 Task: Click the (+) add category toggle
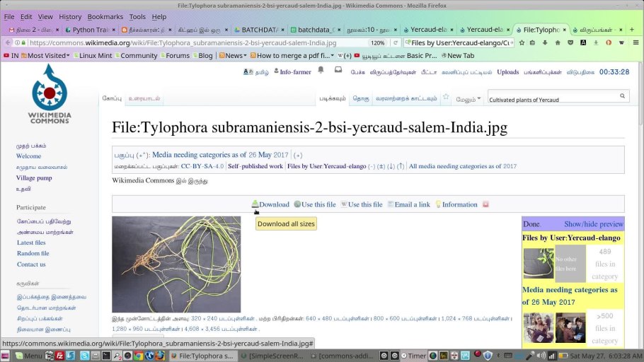coord(298,155)
